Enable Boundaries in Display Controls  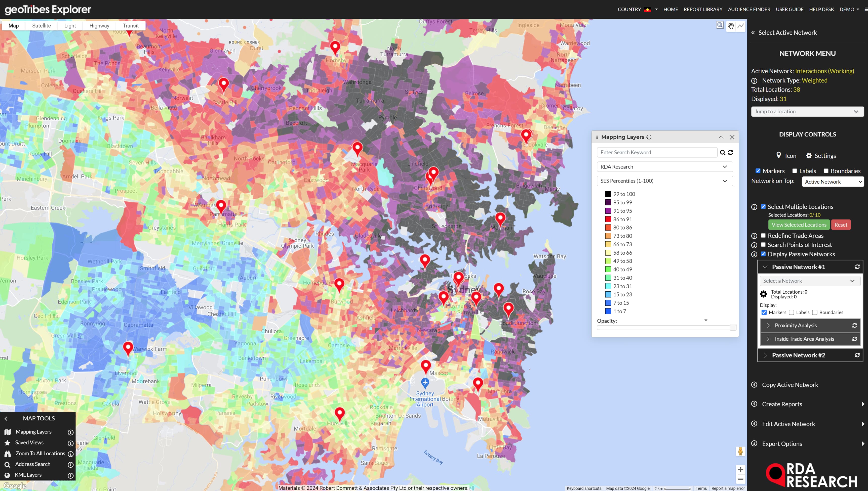826,171
